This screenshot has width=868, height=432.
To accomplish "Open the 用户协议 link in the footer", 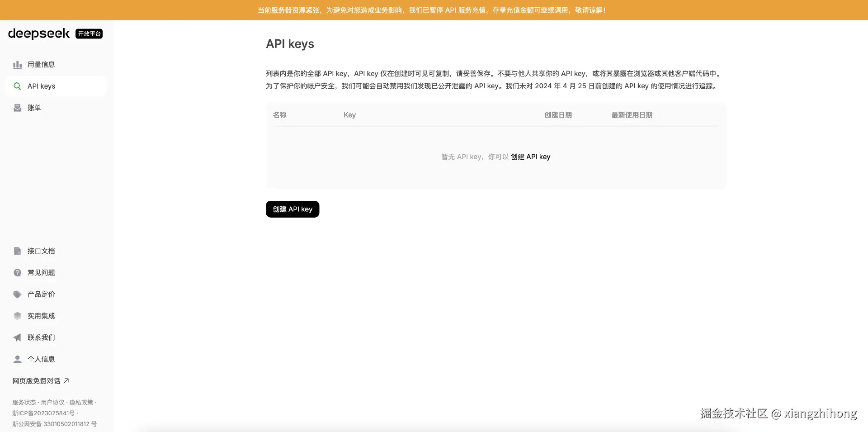I will pyautogui.click(x=53, y=402).
